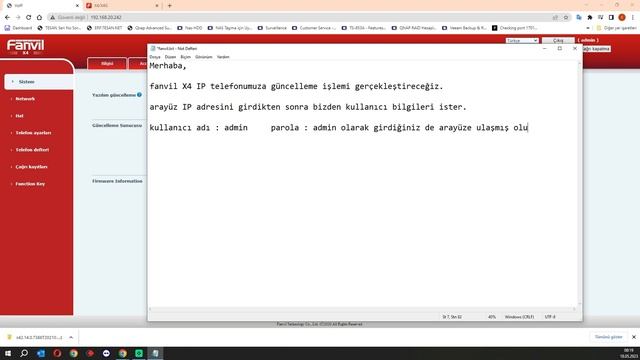Open a new browser tab with plus

click(x=170, y=6)
